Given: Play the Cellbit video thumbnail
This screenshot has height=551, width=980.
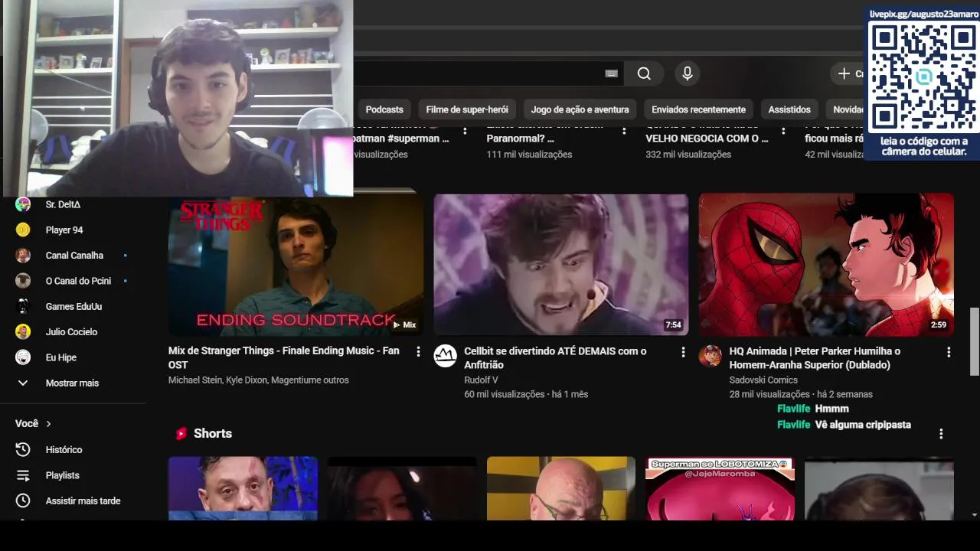Looking at the screenshot, I should [560, 265].
